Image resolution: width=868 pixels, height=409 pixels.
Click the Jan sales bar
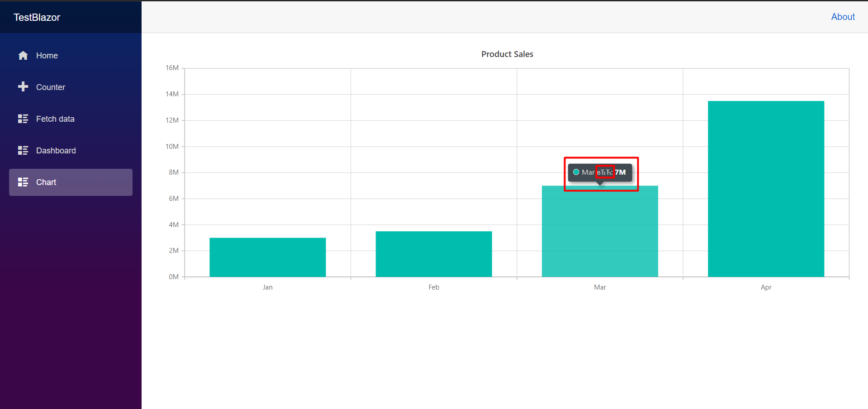[267, 257]
